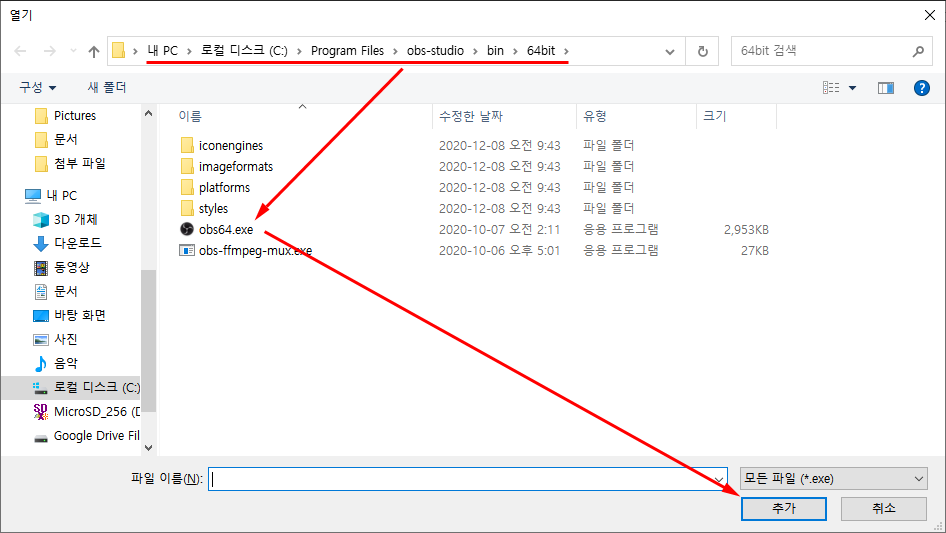Go forward with the right arrow
The width and height of the screenshot is (946, 533).
click(x=50, y=51)
